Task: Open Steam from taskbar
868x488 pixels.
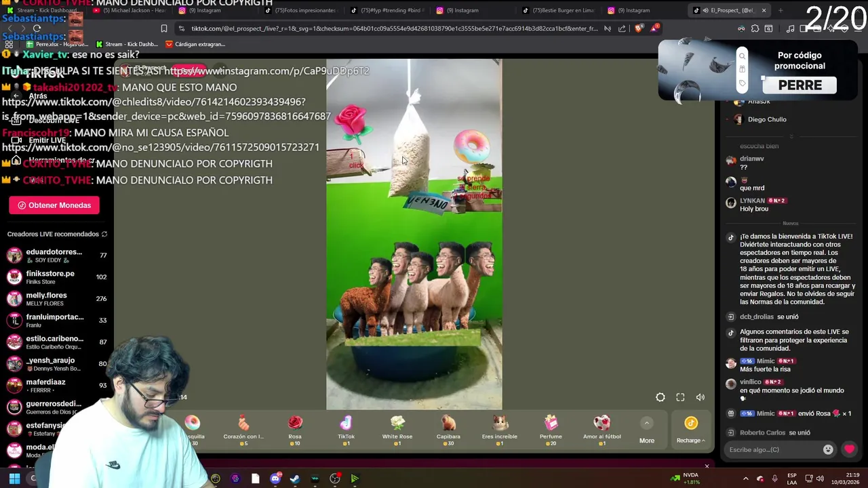Action: pos(295,479)
